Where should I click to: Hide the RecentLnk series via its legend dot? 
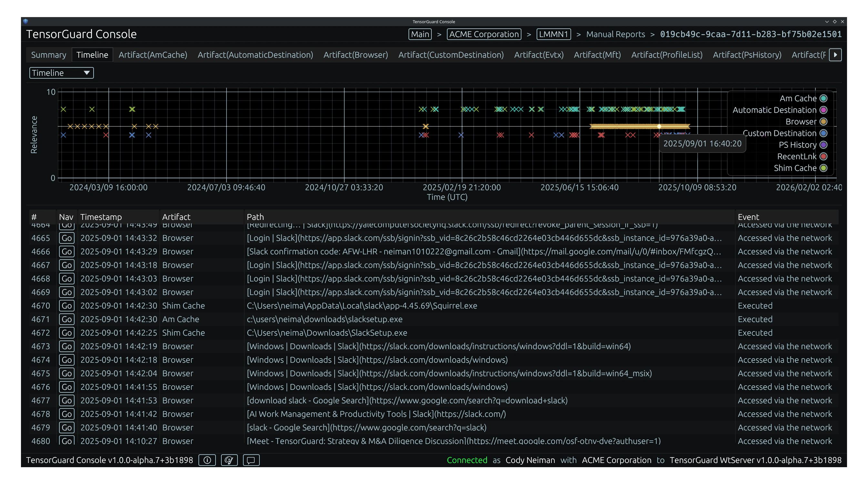pyautogui.click(x=823, y=156)
